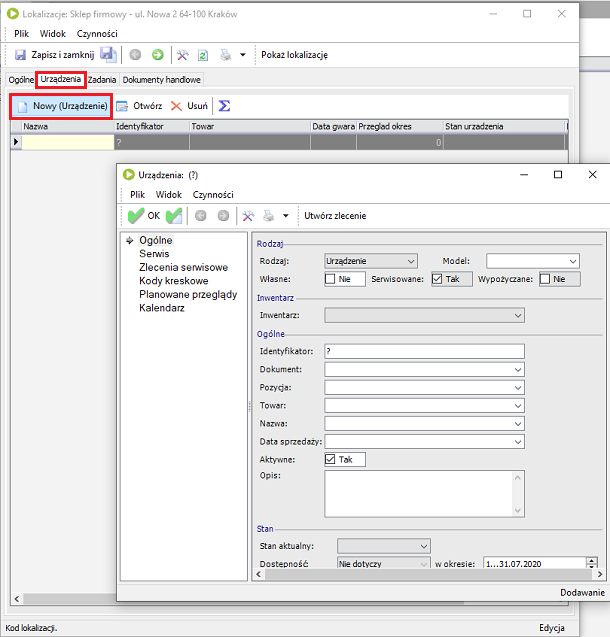Click grey back arrow in Lokalizacje toolbar
The image size is (610, 637).
coord(135,54)
